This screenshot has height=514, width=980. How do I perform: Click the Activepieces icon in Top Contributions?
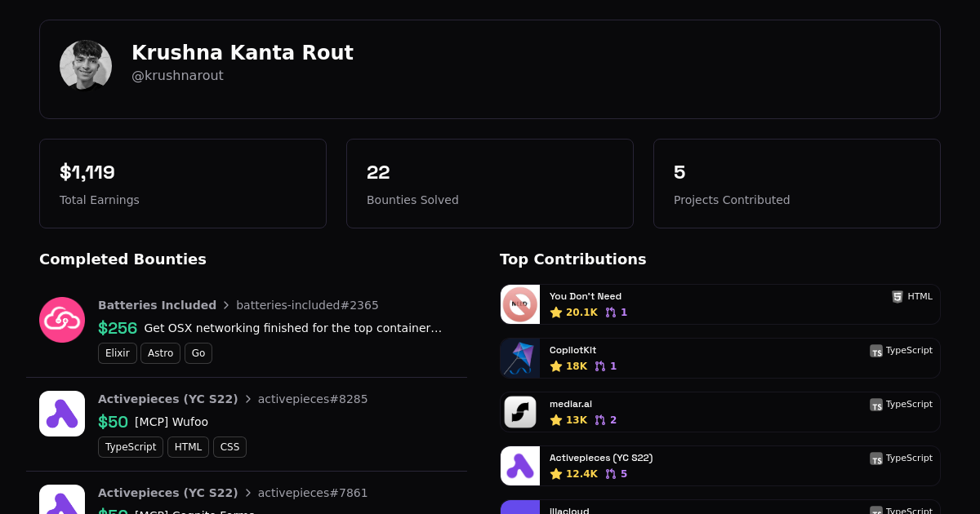pyautogui.click(x=520, y=466)
